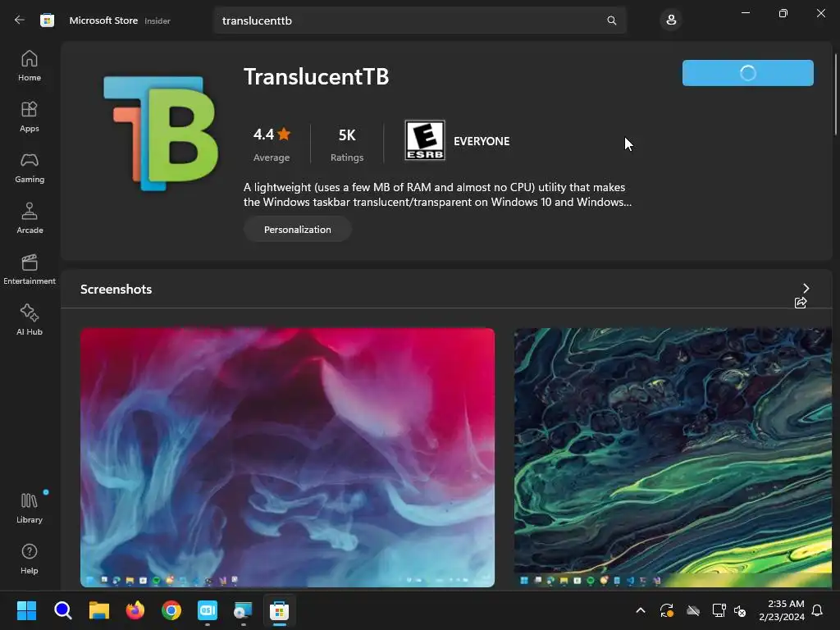840x630 pixels.
Task: Launch Google Chrome from the taskbar
Action: (x=171, y=610)
